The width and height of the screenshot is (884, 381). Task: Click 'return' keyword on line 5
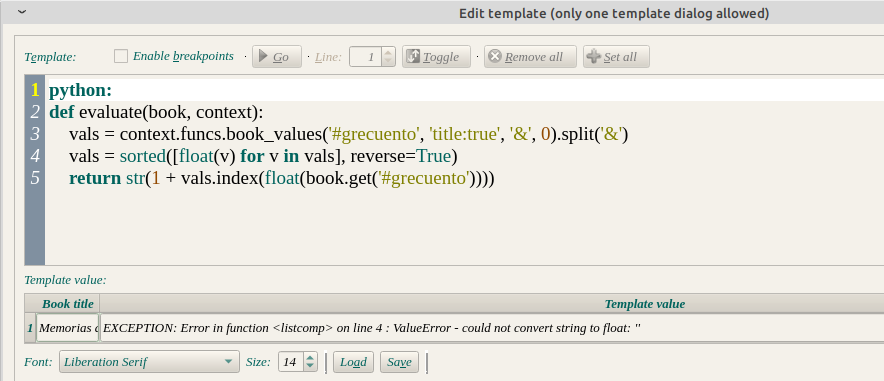tap(95, 179)
